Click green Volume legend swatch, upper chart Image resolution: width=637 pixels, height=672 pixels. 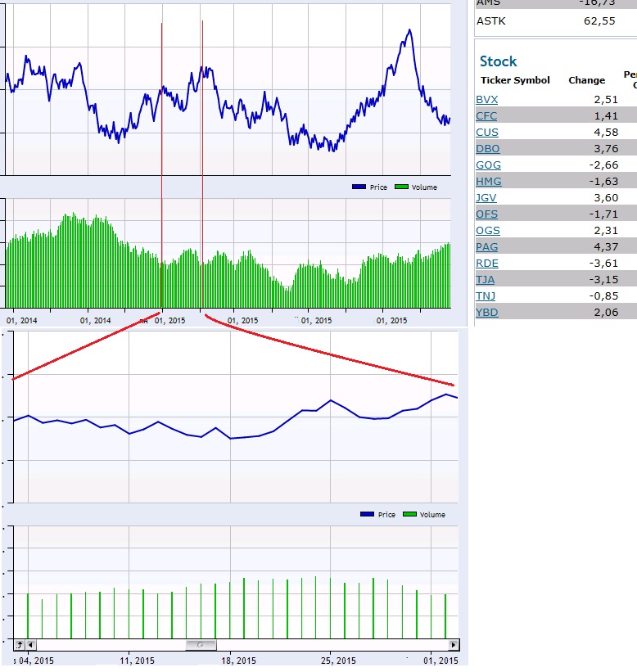coord(400,187)
